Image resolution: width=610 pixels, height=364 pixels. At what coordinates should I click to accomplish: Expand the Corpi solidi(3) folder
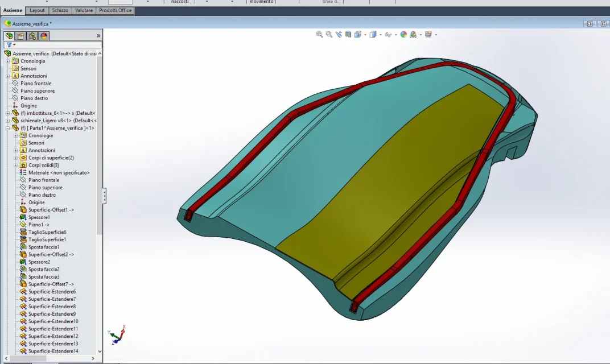pos(15,166)
